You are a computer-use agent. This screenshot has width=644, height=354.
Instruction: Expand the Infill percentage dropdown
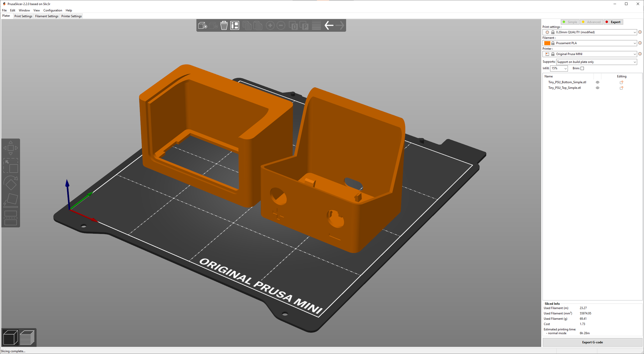pos(565,68)
